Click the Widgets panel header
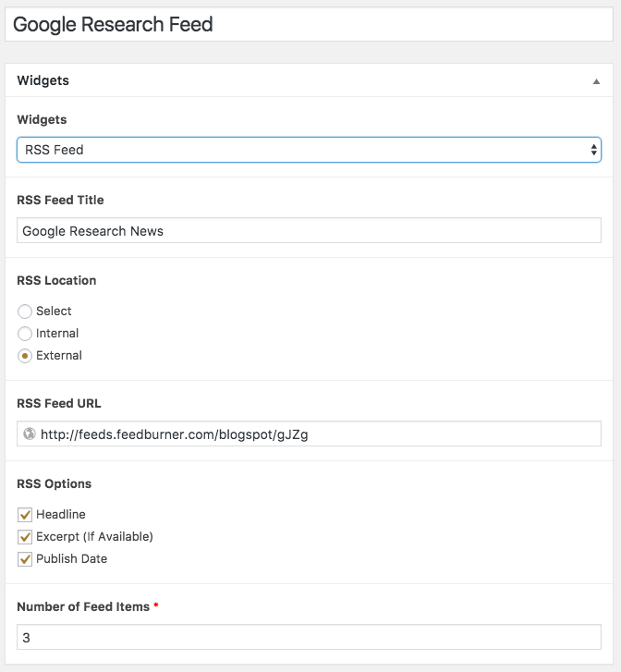621x672 pixels. [309, 80]
